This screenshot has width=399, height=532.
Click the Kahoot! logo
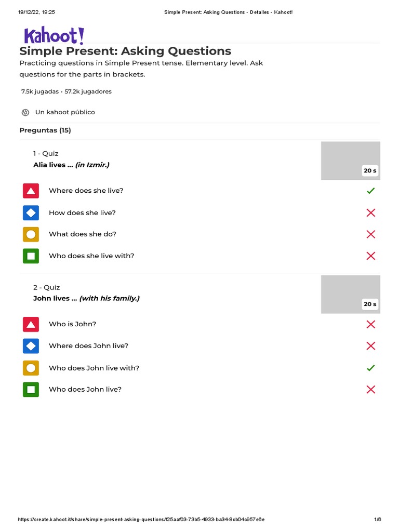coord(54,36)
